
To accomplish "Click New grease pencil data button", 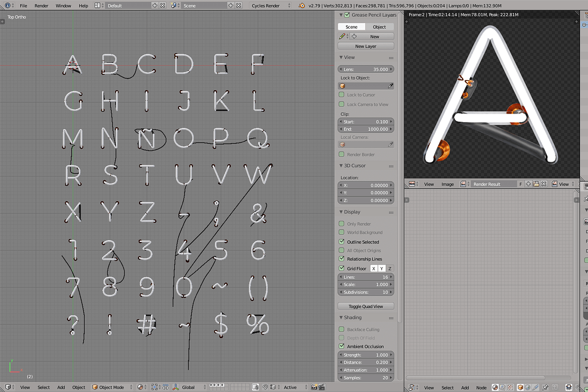I will [371, 36].
